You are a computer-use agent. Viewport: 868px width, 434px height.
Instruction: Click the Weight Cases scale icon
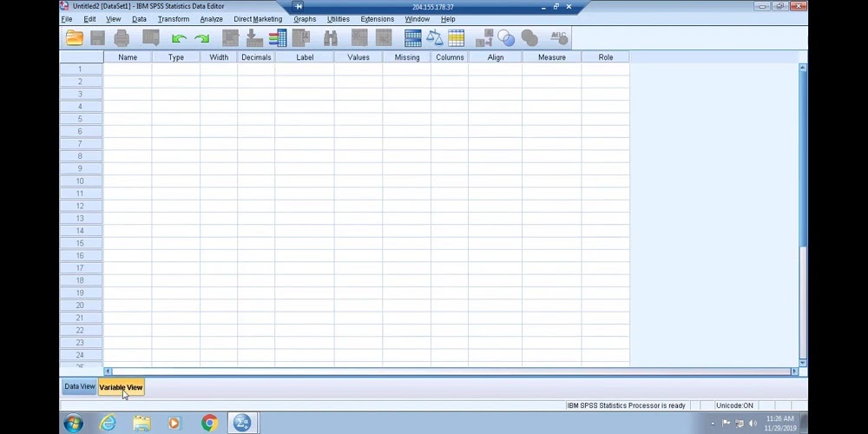click(434, 38)
